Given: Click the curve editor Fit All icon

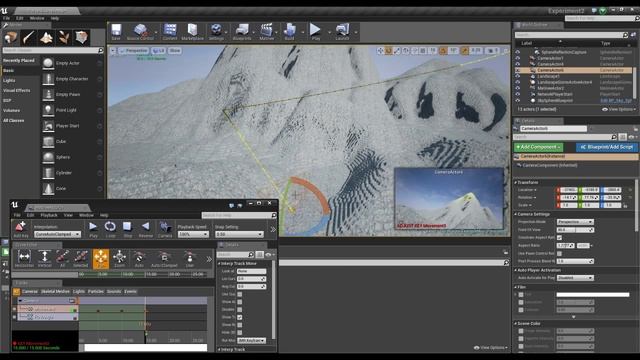Looking at the screenshot, I should (62, 259).
